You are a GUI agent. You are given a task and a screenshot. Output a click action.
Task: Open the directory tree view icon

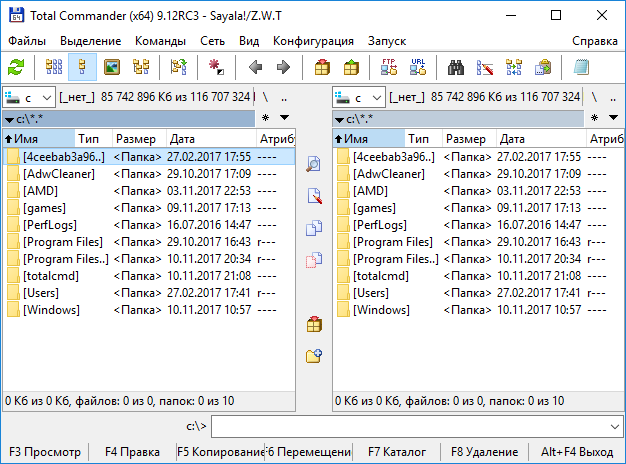click(x=141, y=67)
